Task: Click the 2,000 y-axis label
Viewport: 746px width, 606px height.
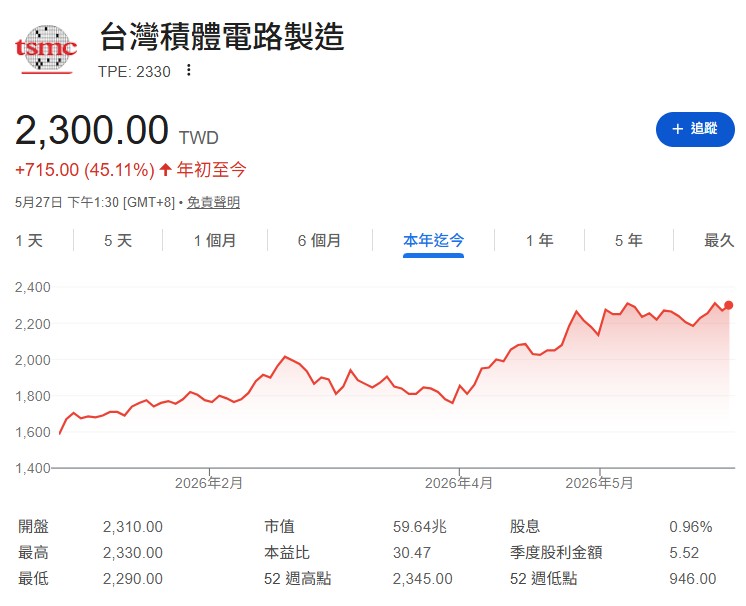Action: pos(32,360)
